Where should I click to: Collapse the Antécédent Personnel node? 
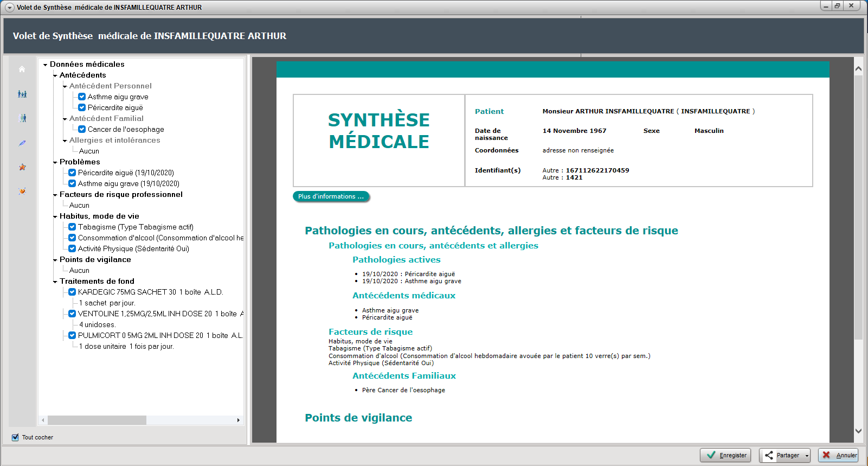click(x=65, y=86)
